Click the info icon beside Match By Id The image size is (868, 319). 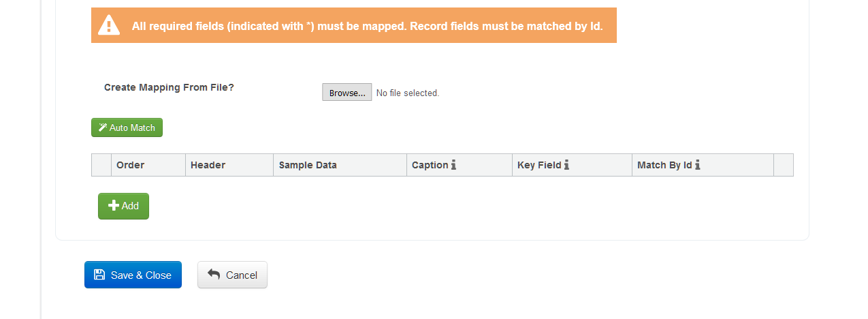point(698,165)
